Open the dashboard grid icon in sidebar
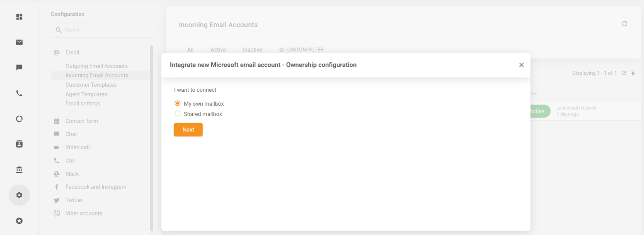This screenshot has width=644, height=235. [19, 17]
